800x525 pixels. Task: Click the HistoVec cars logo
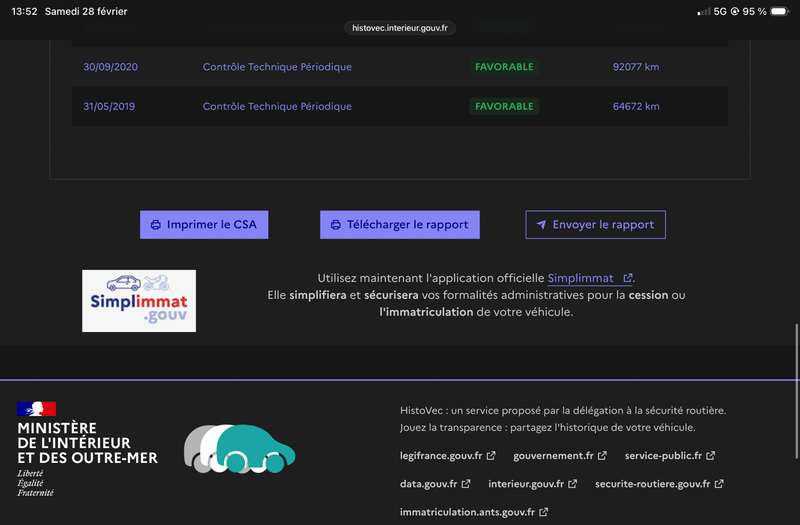pos(239,448)
